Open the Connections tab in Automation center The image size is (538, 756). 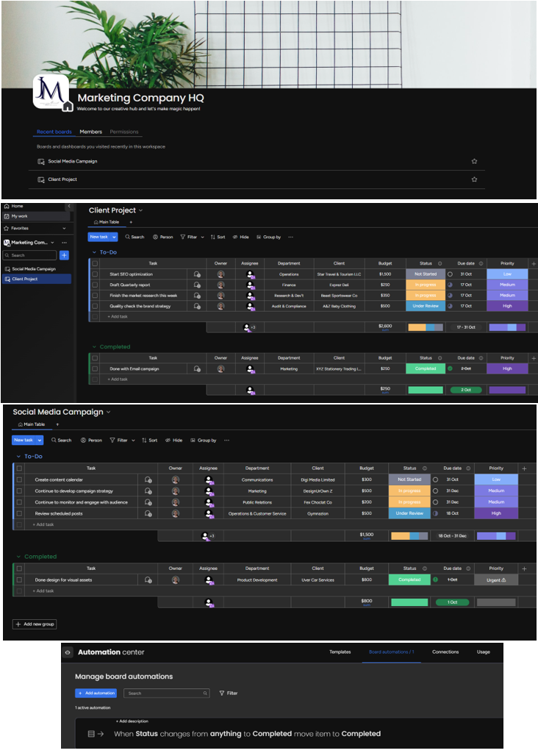445,652
